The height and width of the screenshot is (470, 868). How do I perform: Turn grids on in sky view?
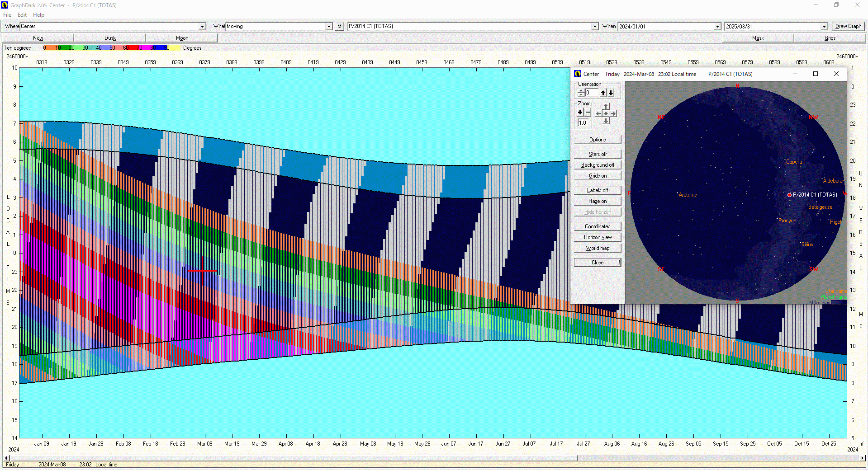(598, 176)
